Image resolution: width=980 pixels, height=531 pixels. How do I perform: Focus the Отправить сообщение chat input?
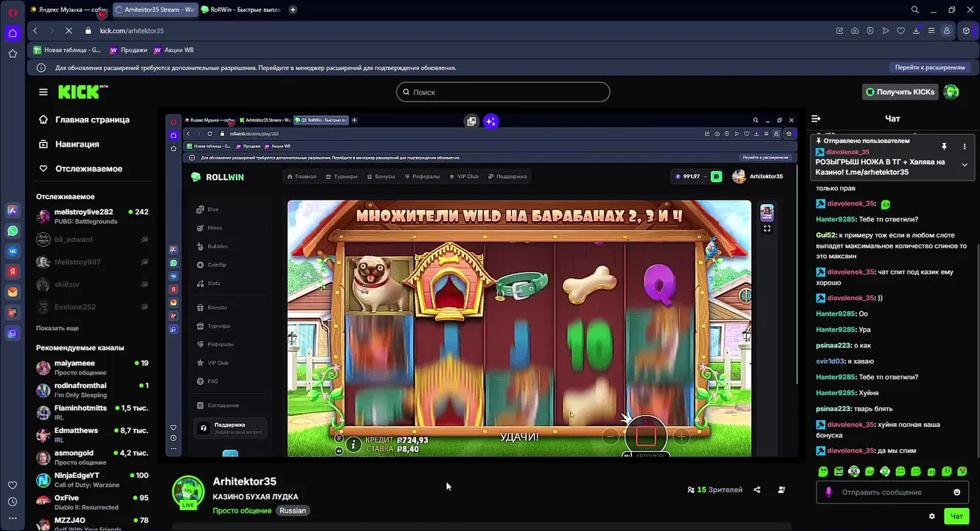892,493
